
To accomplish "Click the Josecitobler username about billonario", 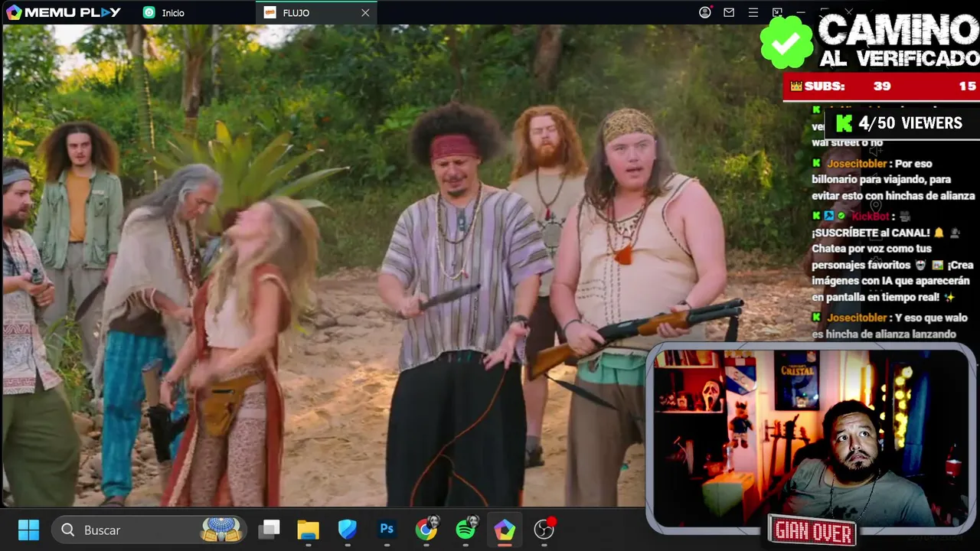I will click(855, 164).
